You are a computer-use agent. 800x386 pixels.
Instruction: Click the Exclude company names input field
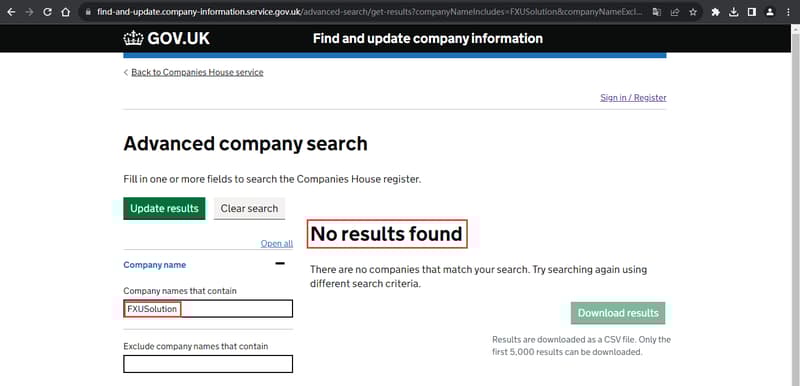(x=208, y=364)
